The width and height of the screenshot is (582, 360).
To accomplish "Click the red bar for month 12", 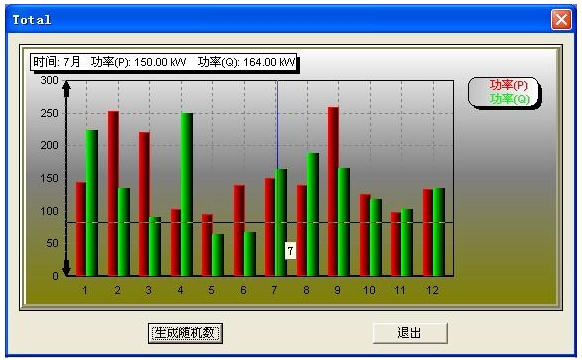I will 428,233.
